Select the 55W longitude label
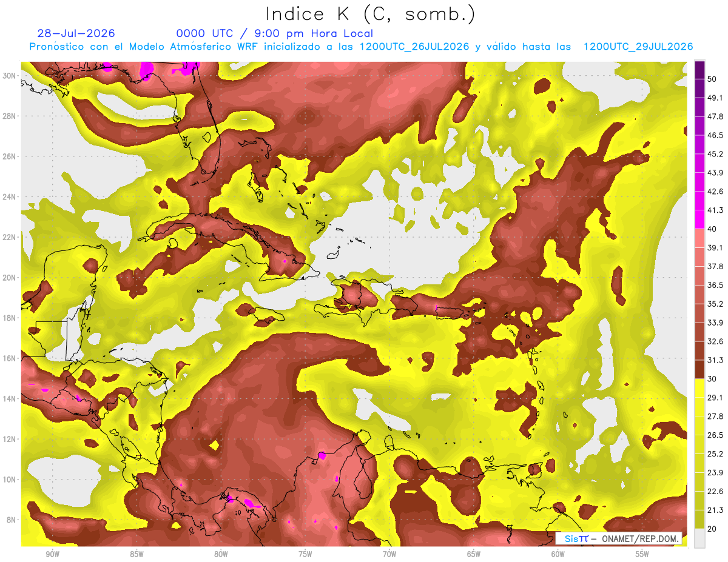This screenshot has height=562, width=728. click(x=642, y=554)
